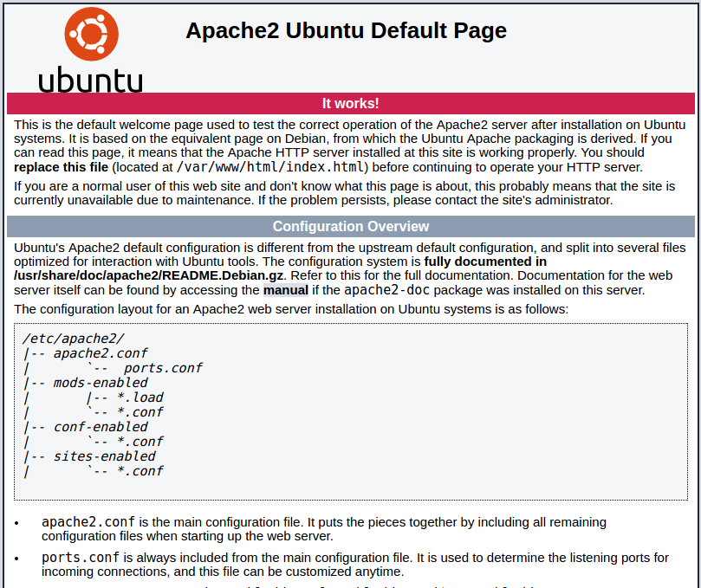The image size is (701, 588).
Task: Click the red It works! banner
Action: [x=350, y=103]
